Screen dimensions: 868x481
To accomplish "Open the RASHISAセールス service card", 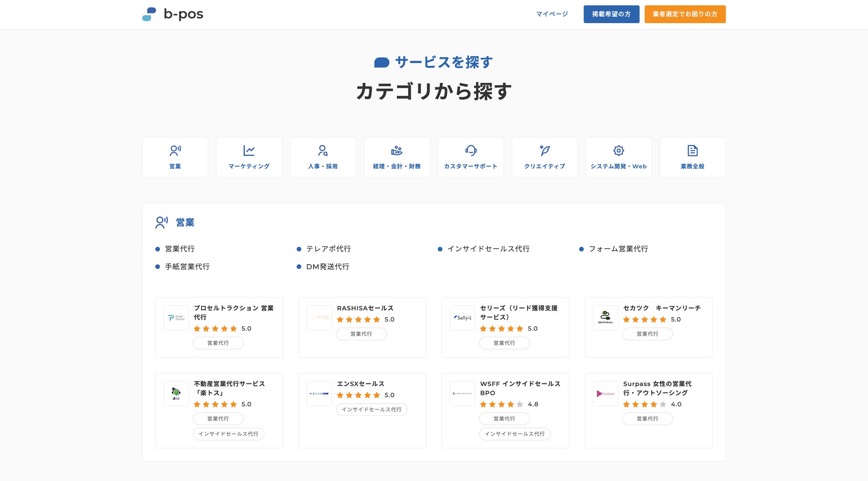I will (365, 308).
